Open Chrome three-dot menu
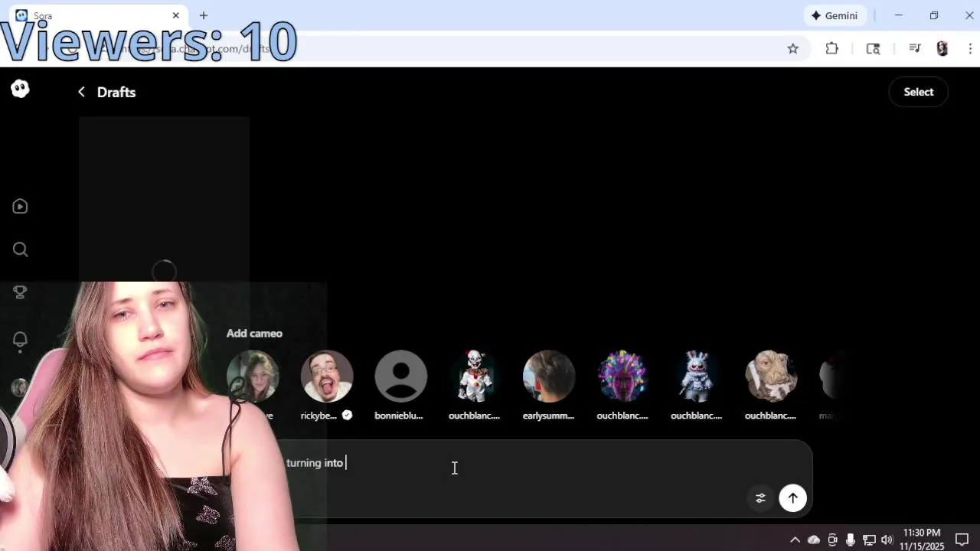The image size is (980, 551). pos(970,49)
